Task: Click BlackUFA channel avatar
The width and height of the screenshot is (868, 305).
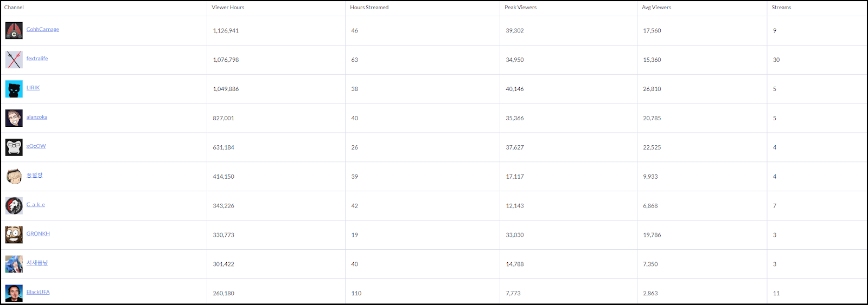Action: pos(14,294)
